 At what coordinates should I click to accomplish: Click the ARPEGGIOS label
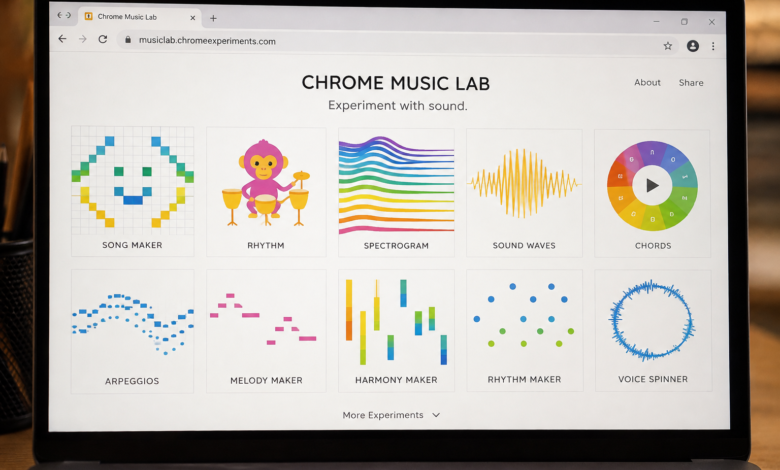[x=132, y=381]
